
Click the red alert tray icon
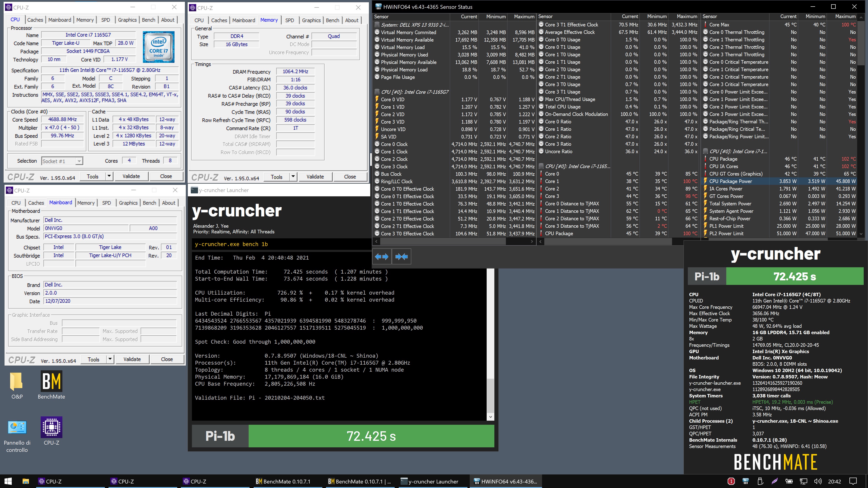click(731, 481)
